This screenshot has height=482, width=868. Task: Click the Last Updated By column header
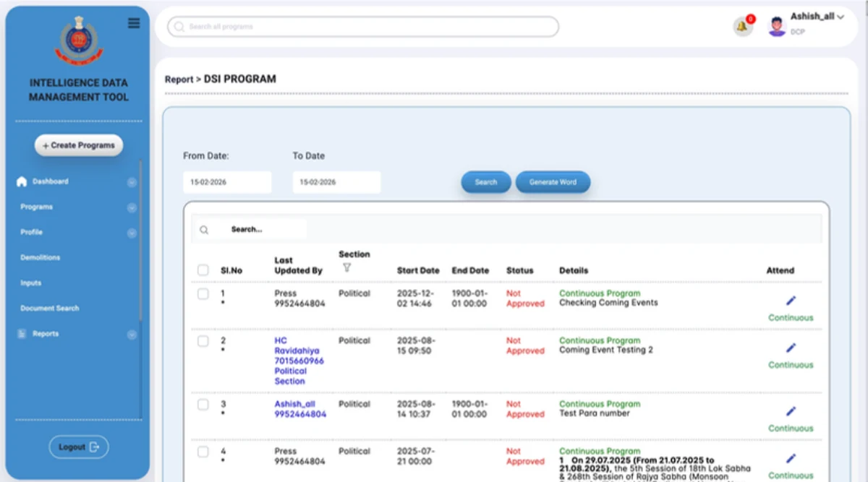tap(298, 265)
